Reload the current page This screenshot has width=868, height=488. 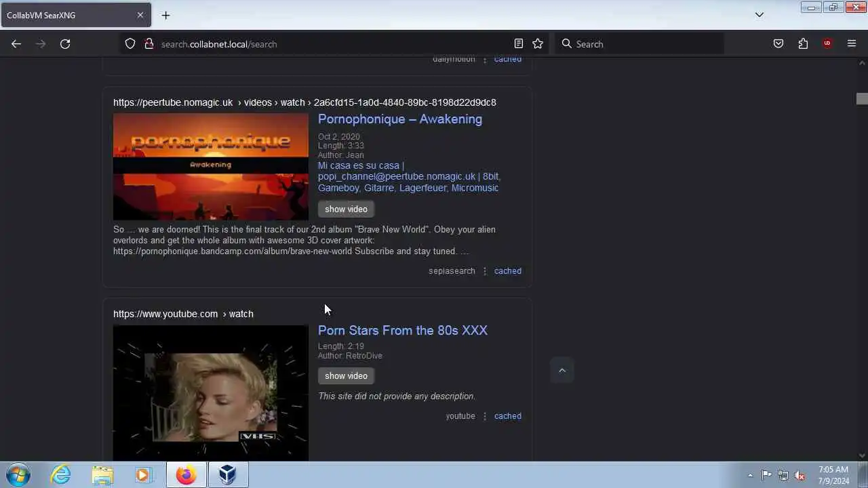(x=65, y=44)
